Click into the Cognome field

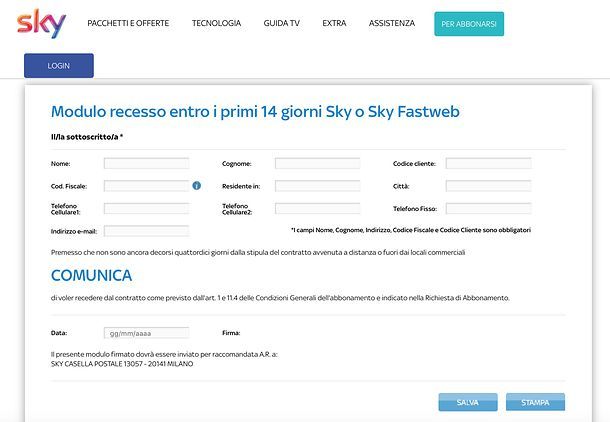coord(317,163)
